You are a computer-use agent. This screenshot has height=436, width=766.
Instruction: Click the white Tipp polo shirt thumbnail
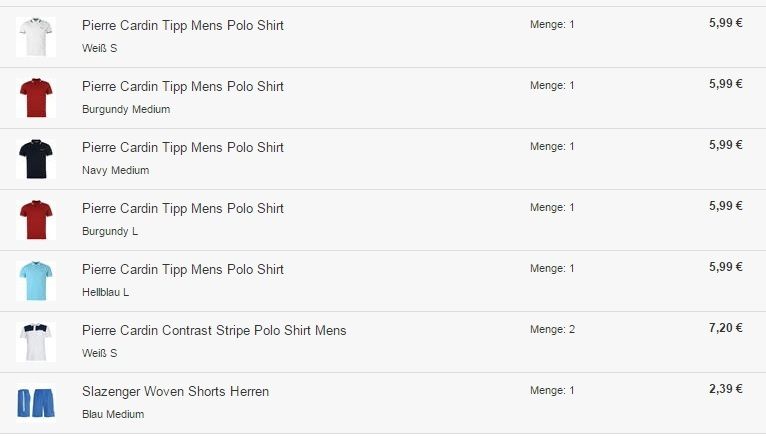(35, 37)
